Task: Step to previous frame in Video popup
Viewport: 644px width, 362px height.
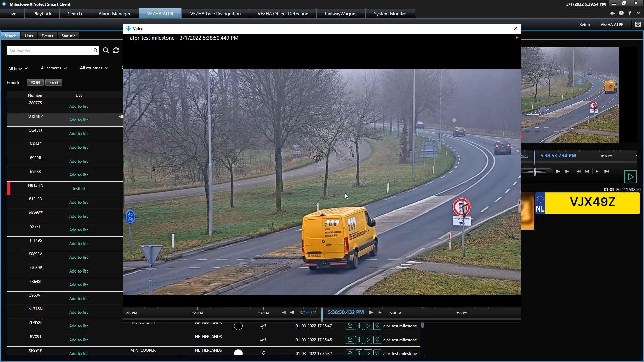Action: coord(284,312)
